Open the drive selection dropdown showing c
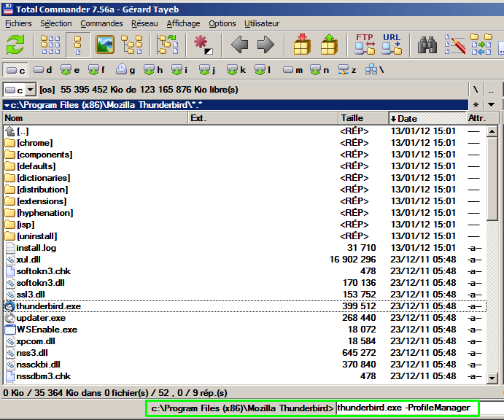The width and height of the screenshot is (504, 420). coord(19,90)
